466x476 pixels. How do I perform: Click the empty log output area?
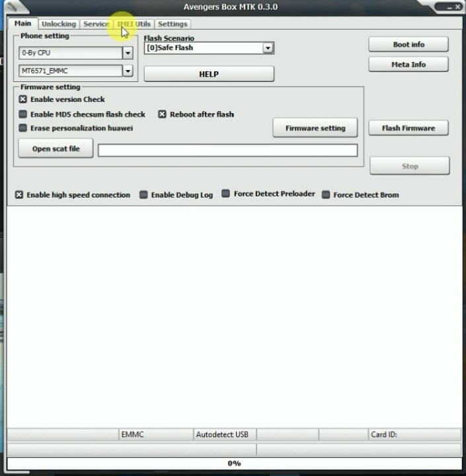pyautogui.click(x=235, y=317)
